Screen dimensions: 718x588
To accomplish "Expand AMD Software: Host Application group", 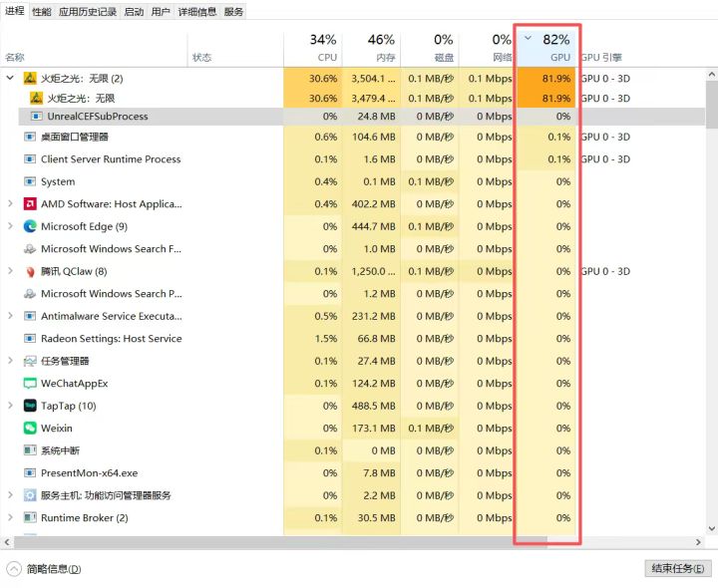I will pyautogui.click(x=10, y=203).
